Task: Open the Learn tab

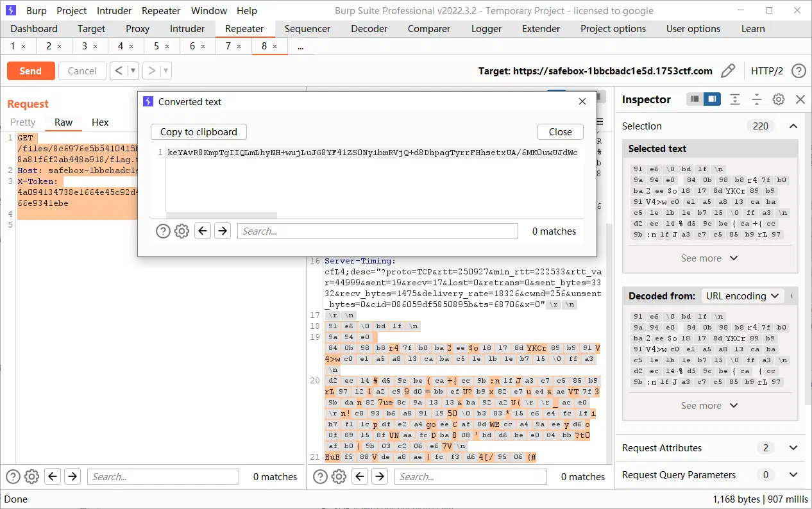Action: pyautogui.click(x=753, y=28)
